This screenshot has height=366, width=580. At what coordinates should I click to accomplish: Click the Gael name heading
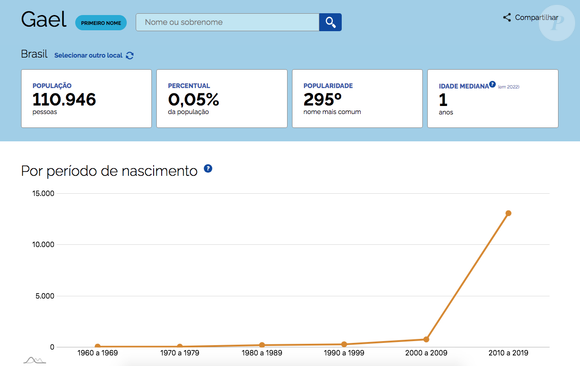click(x=44, y=19)
